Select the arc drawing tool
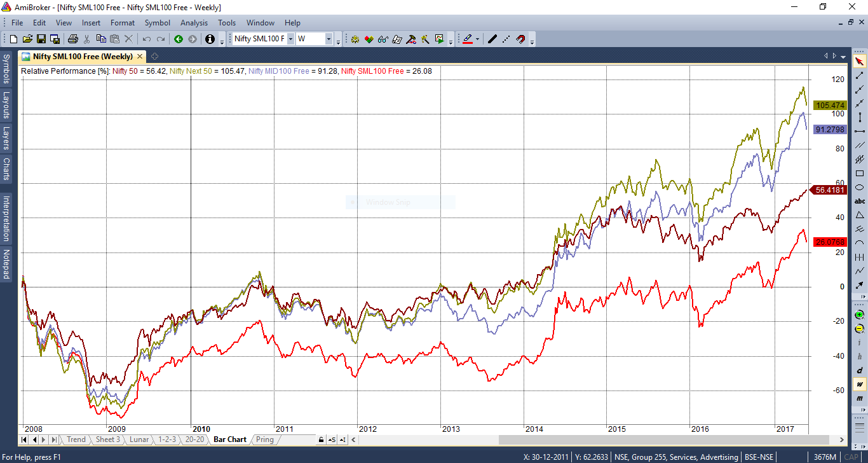 click(860, 243)
